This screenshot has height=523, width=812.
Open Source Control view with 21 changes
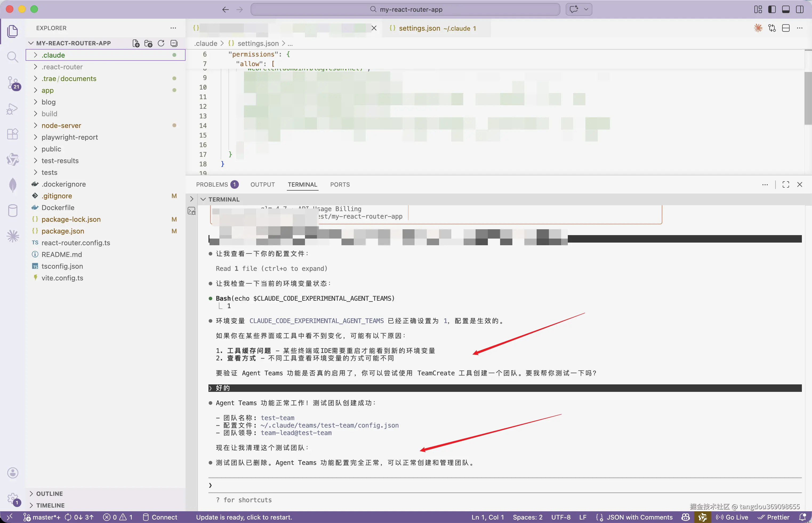click(x=13, y=83)
